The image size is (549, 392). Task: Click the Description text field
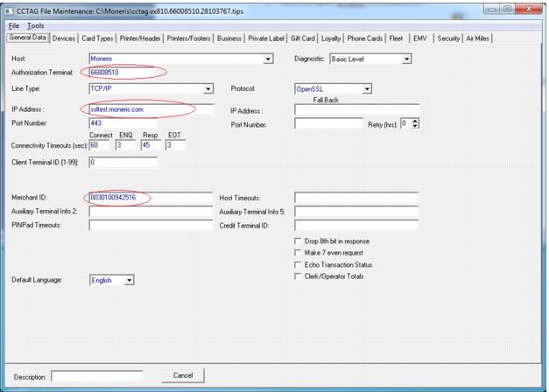[101, 376]
